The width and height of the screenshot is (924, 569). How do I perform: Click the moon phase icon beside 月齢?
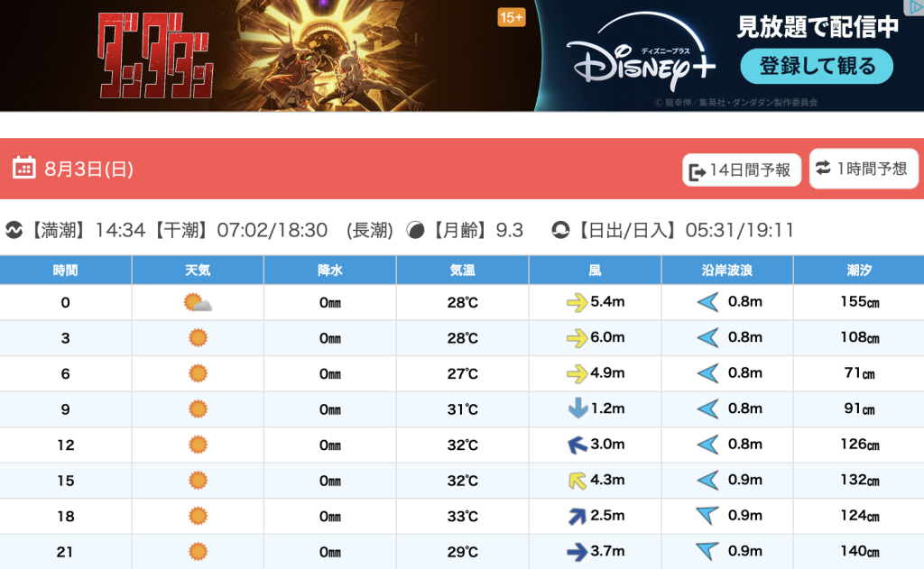415,230
